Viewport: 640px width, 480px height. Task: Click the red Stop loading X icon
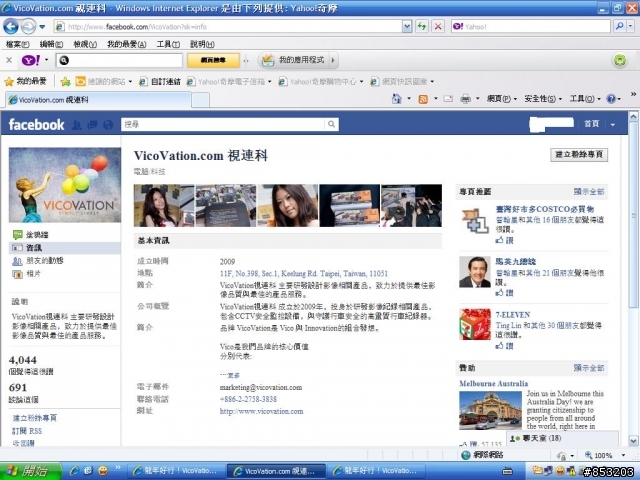[438, 27]
